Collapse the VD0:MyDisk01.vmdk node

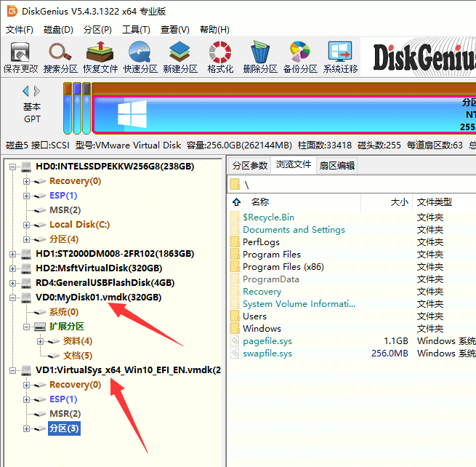pyautogui.click(x=12, y=298)
